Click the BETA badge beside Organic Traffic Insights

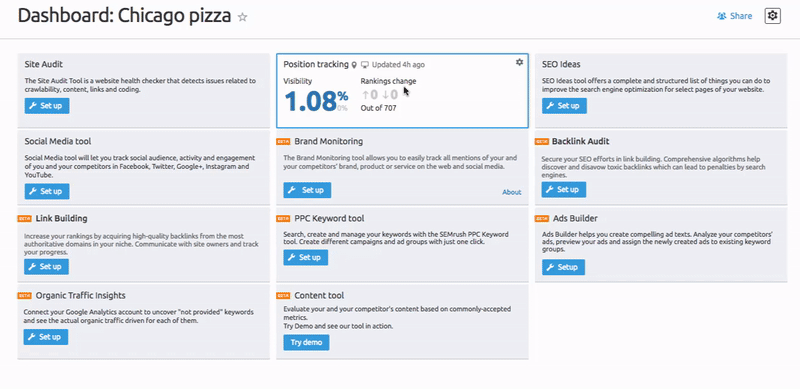(x=24, y=296)
